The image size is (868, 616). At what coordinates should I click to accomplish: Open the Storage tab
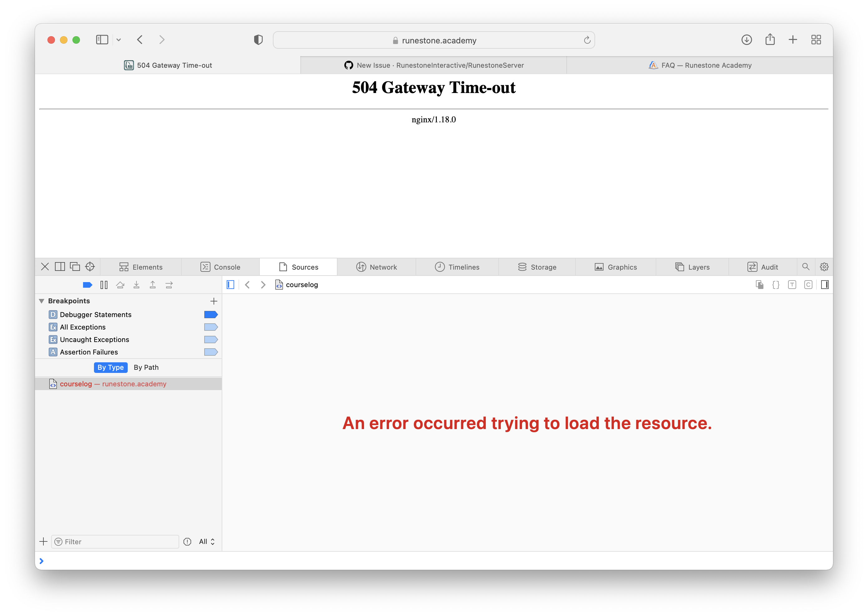[537, 267]
